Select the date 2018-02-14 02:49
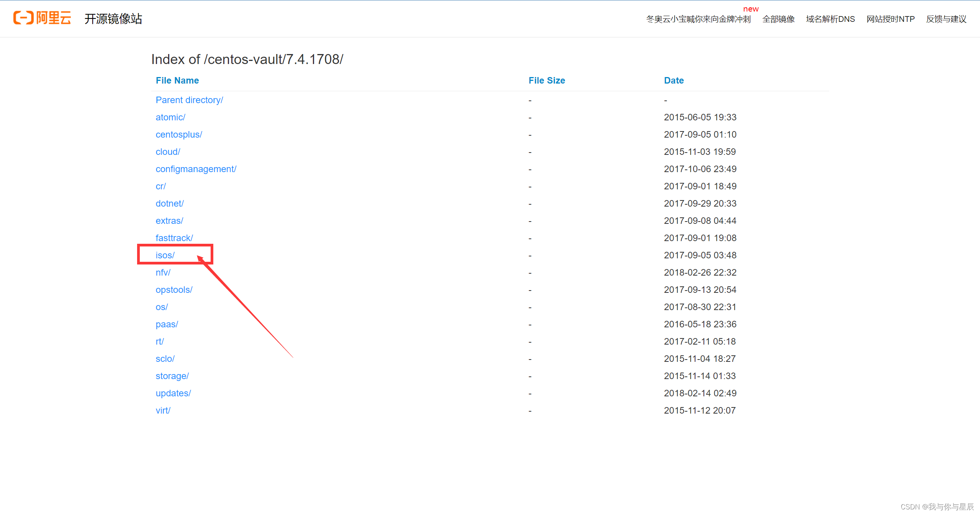Screen dimensions: 980x514 [x=700, y=393]
